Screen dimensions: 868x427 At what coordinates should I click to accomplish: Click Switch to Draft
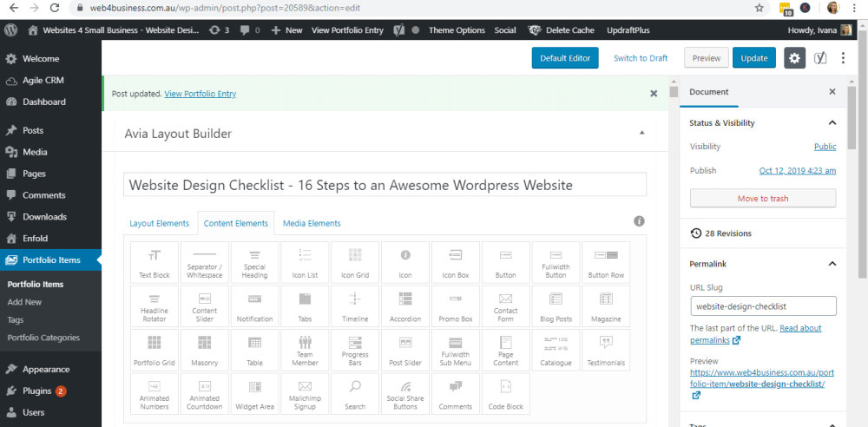click(641, 57)
